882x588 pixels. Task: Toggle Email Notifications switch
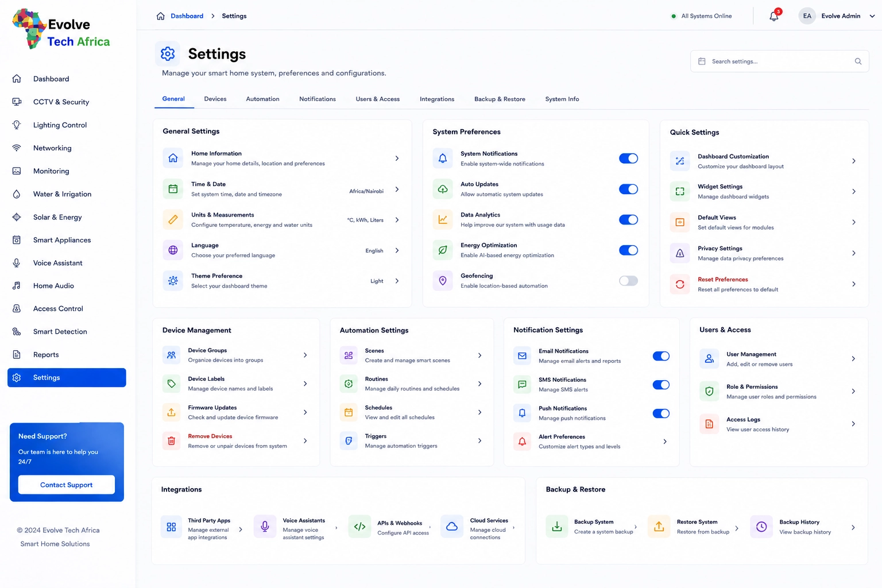[661, 356]
